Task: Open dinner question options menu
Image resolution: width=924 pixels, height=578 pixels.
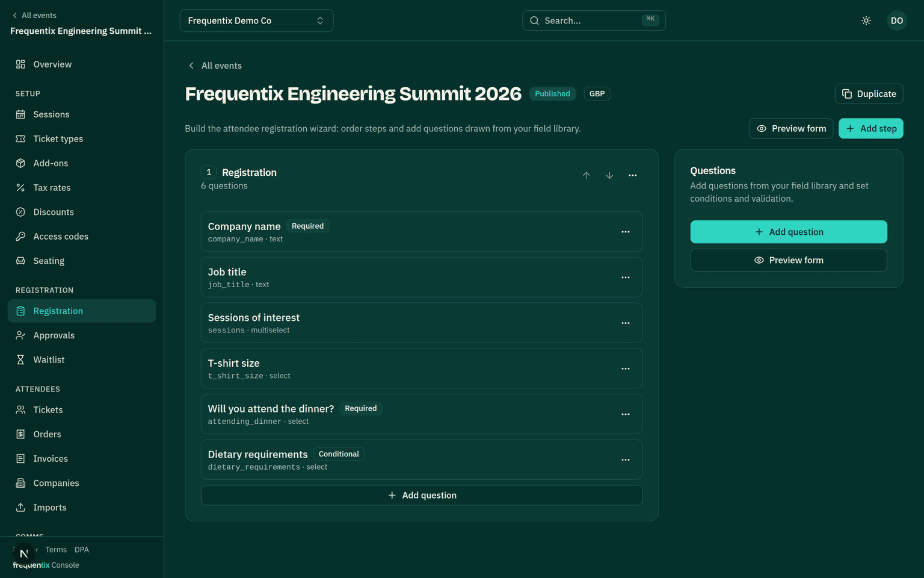Action: click(626, 414)
